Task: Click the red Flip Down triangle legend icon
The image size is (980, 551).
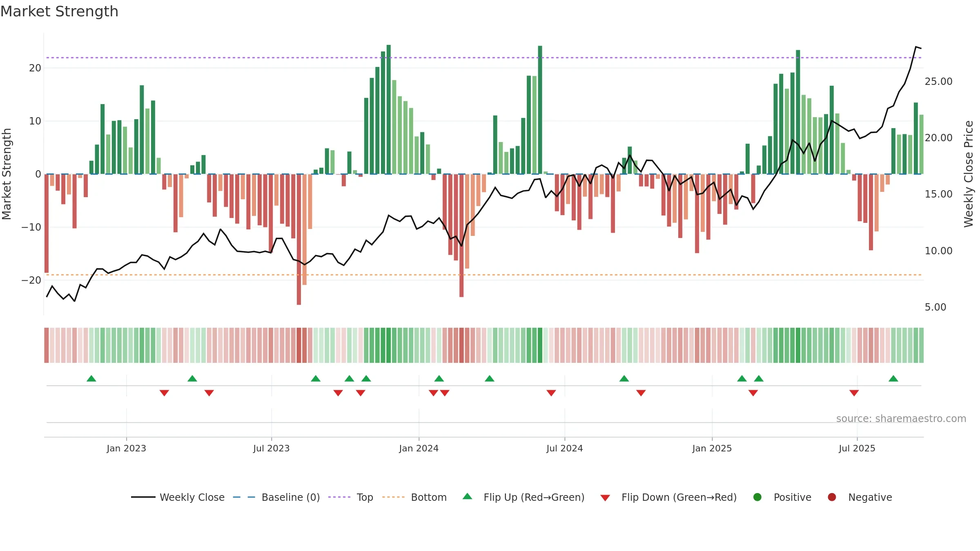Action: (605, 498)
